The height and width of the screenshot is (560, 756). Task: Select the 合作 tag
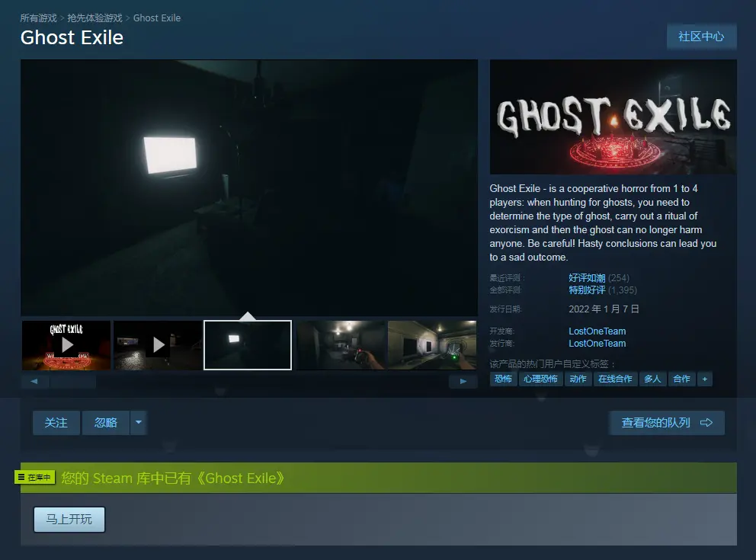681,379
